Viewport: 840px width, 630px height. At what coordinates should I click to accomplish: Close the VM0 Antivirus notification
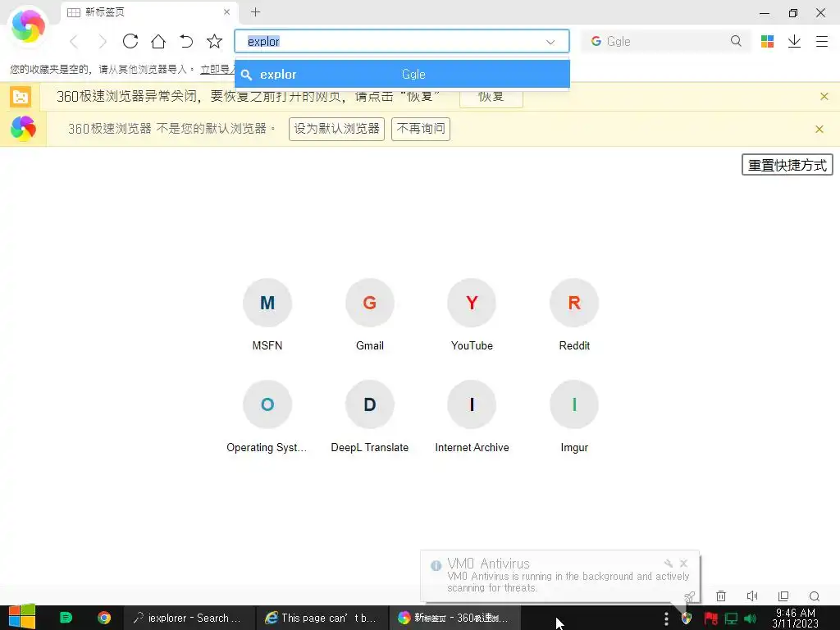pos(683,563)
